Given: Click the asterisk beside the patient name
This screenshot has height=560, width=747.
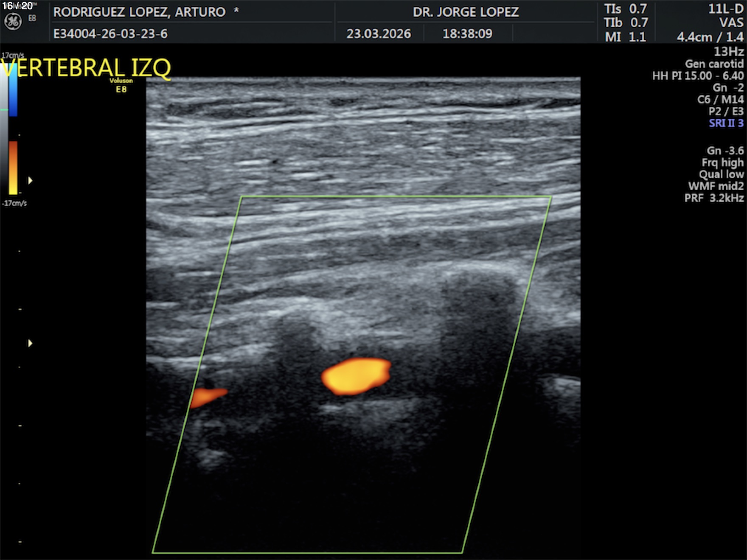Looking at the screenshot, I should point(236,11).
